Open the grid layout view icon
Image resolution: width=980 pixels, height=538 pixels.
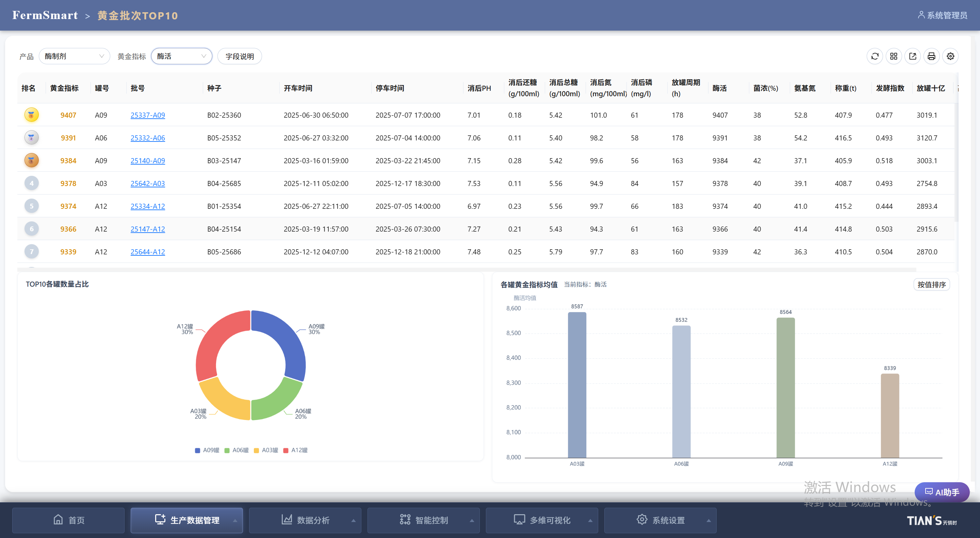pyautogui.click(x=894, y=56)
